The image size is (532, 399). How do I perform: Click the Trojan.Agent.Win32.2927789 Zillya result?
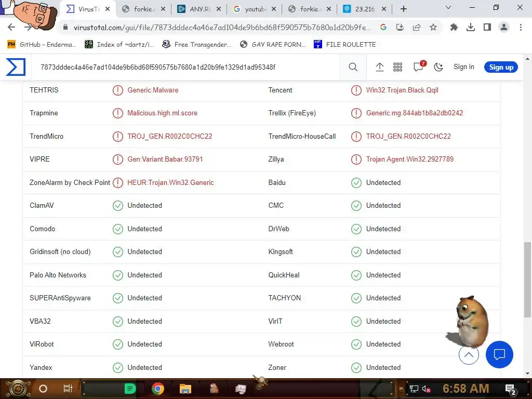click(x=409, y=159)
